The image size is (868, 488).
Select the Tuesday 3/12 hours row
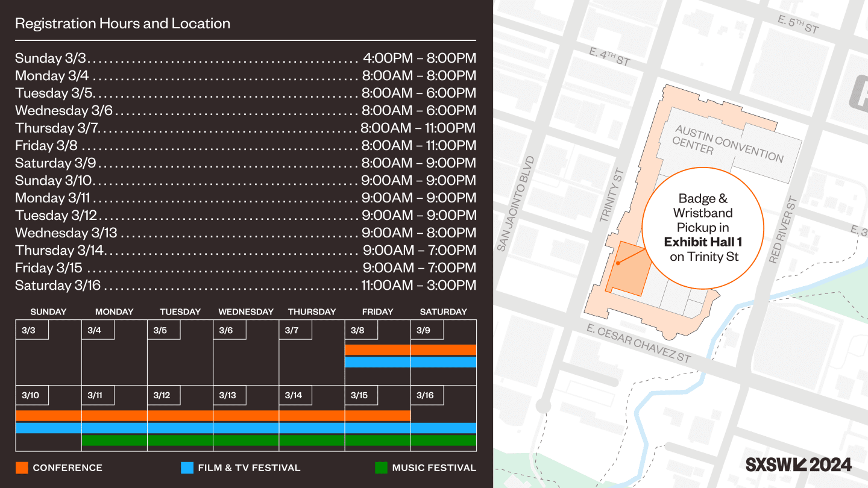tap(245, 216)
